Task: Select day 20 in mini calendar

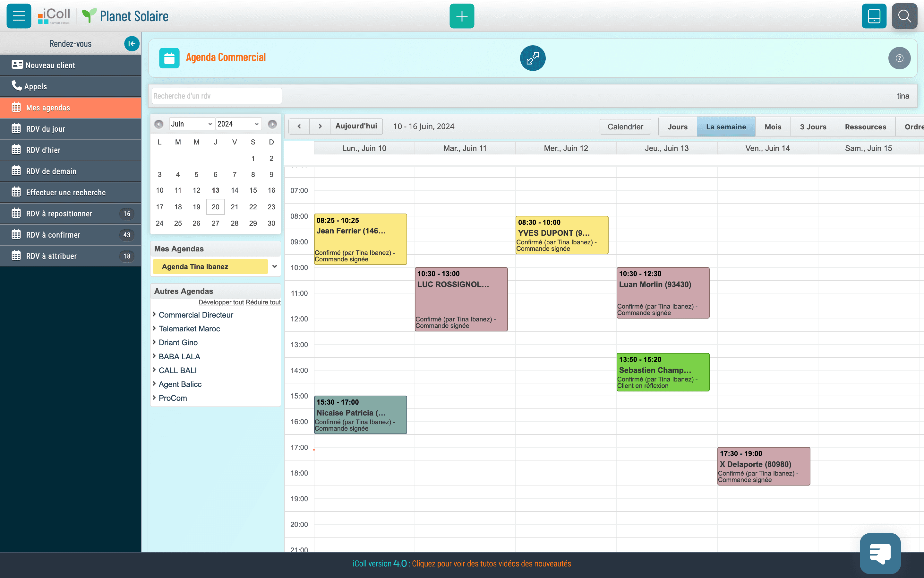Action: pos(215,207)
